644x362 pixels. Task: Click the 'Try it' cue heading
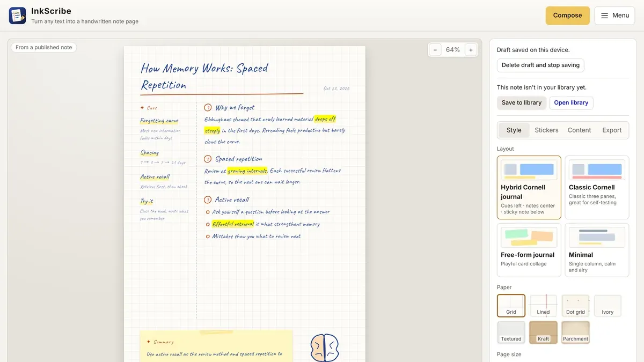[x=147, y=202]
